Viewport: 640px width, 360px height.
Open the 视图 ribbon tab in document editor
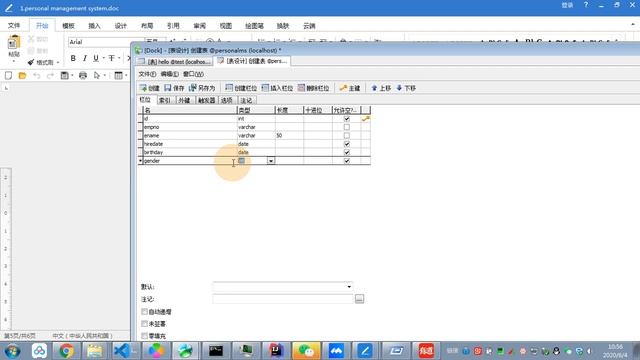coord(226,26)
